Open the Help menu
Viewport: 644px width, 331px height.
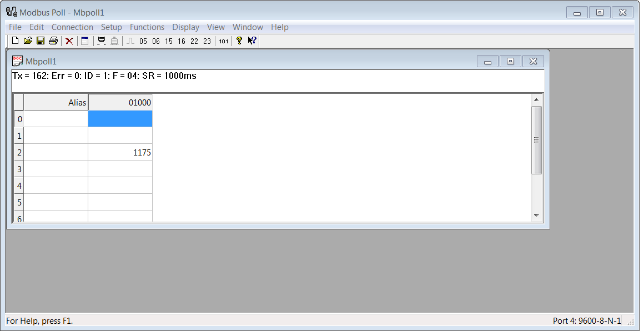tap(280, 27)
